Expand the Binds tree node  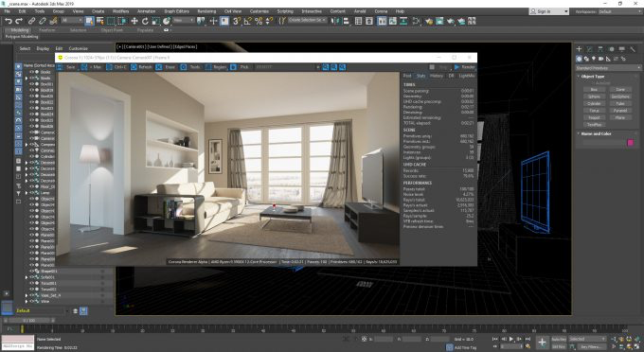pos(27,78)
